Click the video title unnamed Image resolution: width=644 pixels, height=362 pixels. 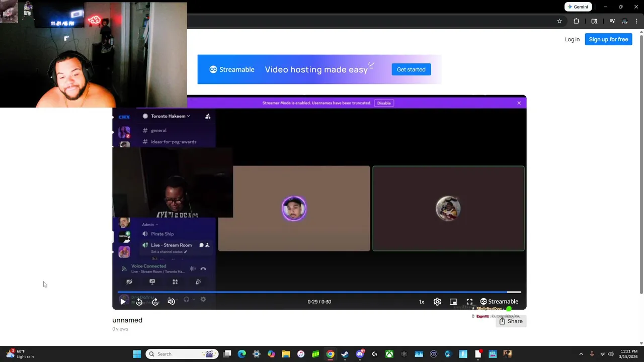pos(127,320)
